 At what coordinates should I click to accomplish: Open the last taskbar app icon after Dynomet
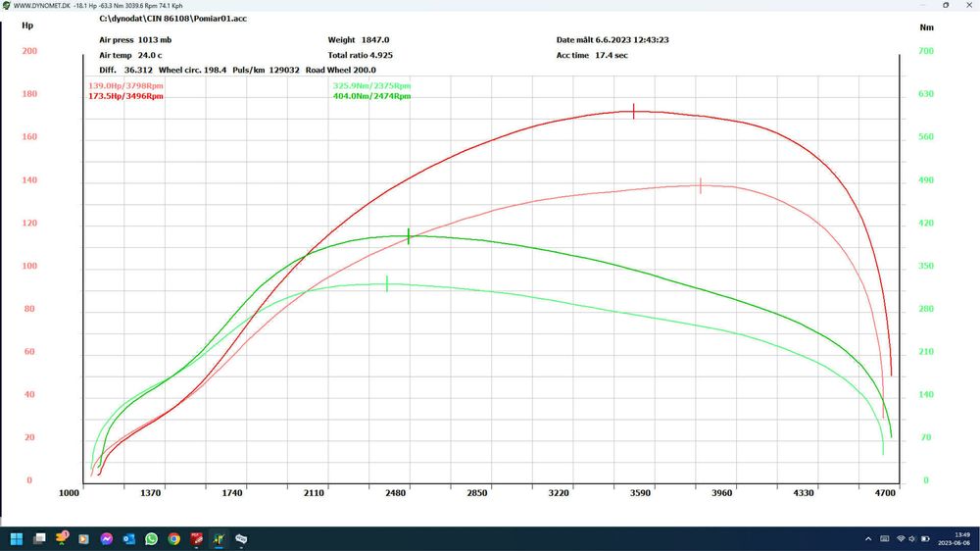click(241, 538)
